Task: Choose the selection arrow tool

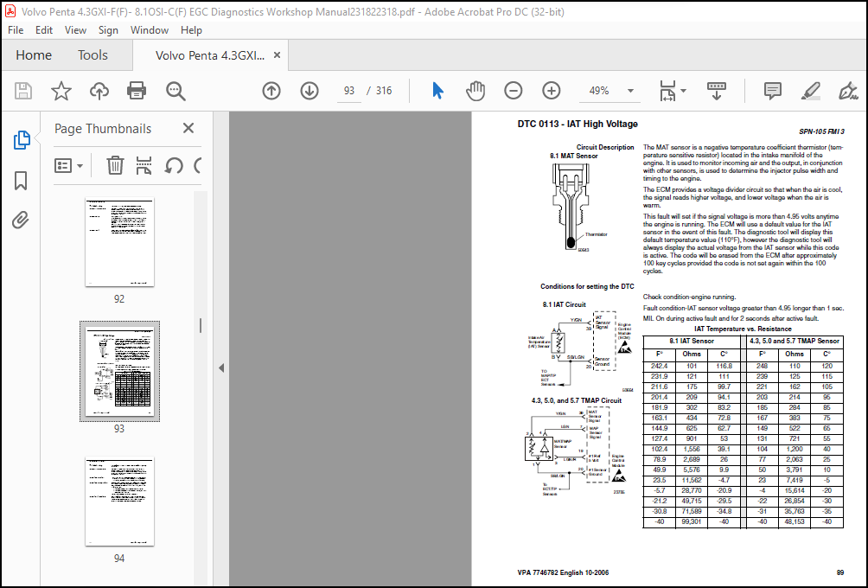Action: coord(437,91)
